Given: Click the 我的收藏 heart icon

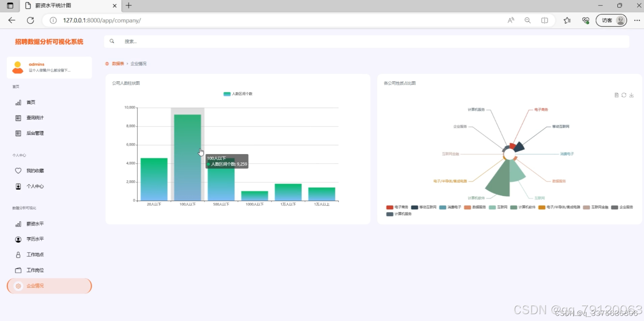Looking at the screenshot, I should 18,171.
